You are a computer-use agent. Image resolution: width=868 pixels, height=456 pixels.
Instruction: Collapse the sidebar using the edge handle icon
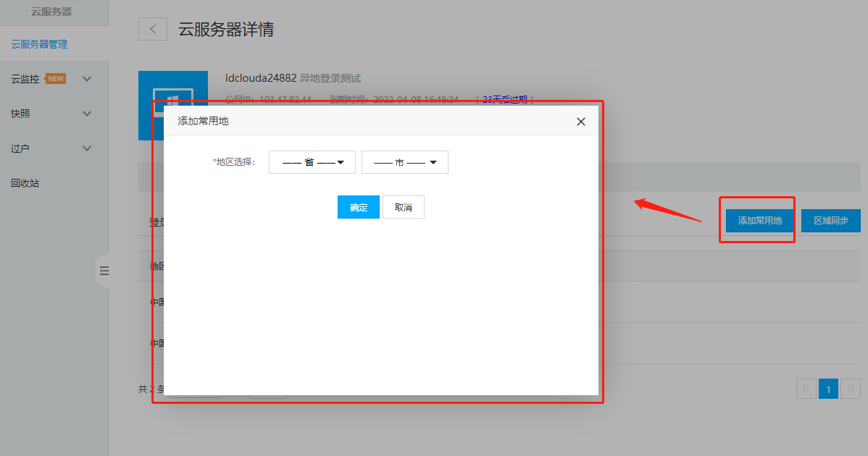[x=104, y=270]
